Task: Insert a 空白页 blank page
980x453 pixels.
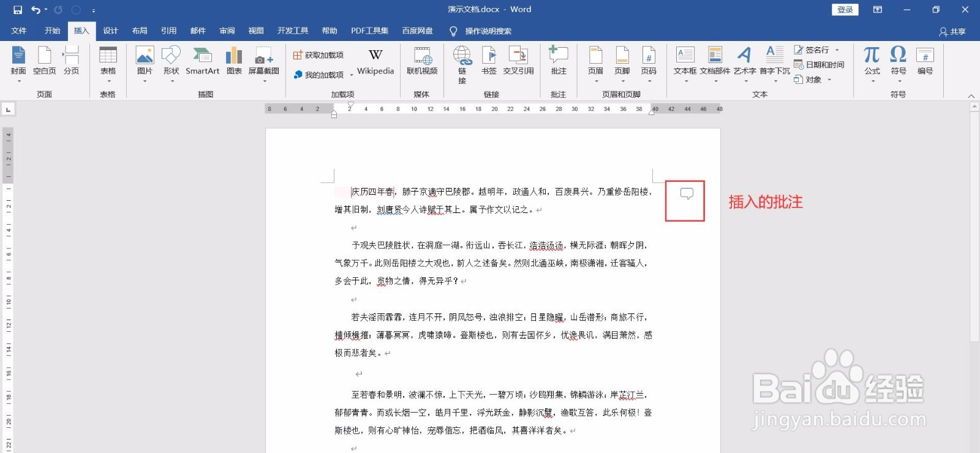Action: pos(44,61)
